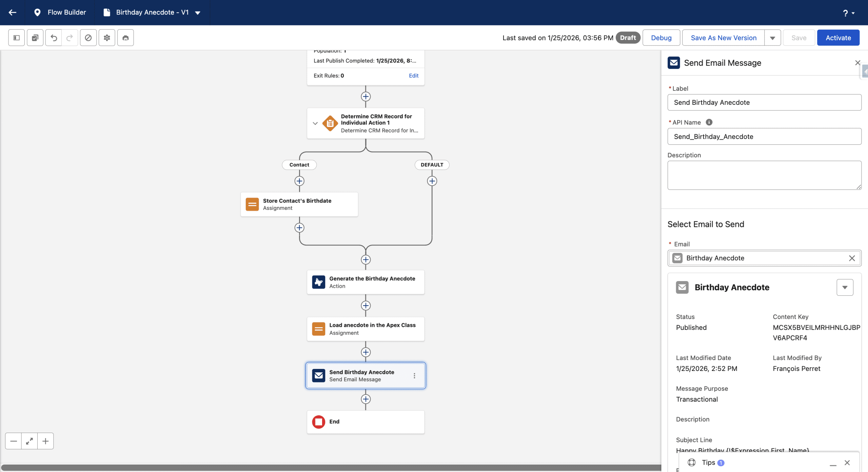Open flow settings gear icon
This screenshot has width=868, height=472.
coord(107,38)
